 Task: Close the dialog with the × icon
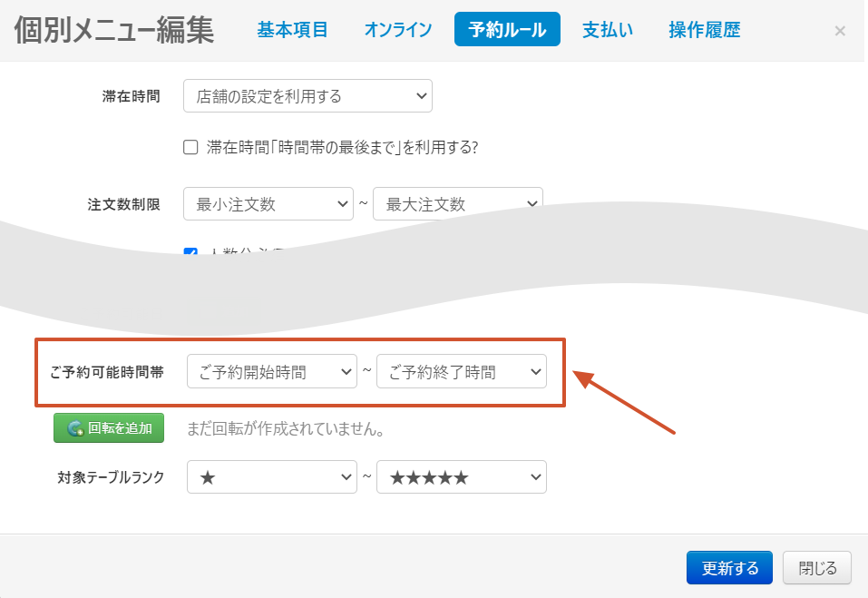point(840,31)
